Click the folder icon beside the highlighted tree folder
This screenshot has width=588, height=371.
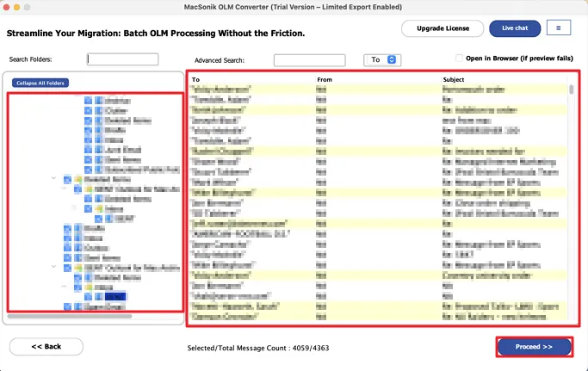click(99, 297)
